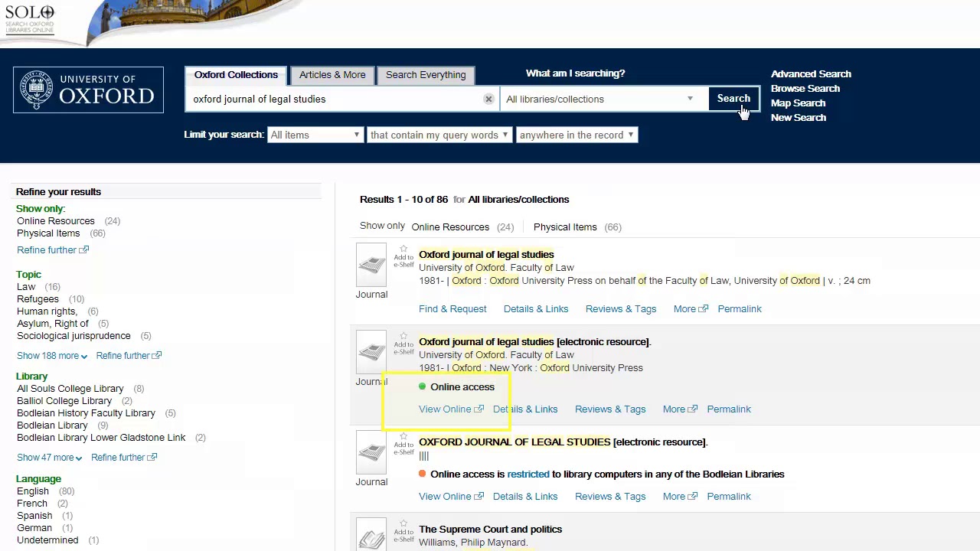The height and width of the screenshot is (551, 980).
Task: Open the 'that contain my query words' dropdown
Action: pyautogui.click(x=439, y=135)
